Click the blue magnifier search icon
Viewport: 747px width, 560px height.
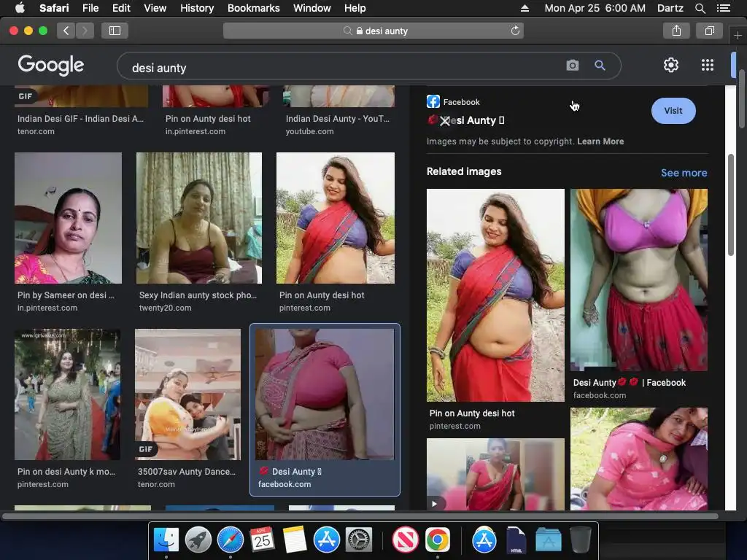[x=600, y=65]
